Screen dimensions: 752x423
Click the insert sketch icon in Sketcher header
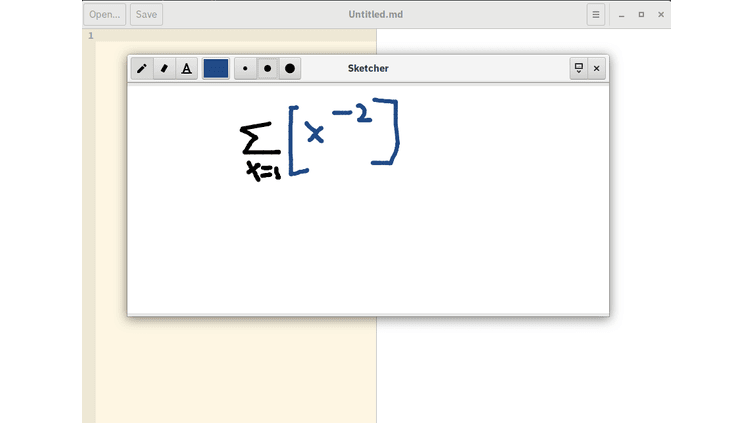[578, 69]
